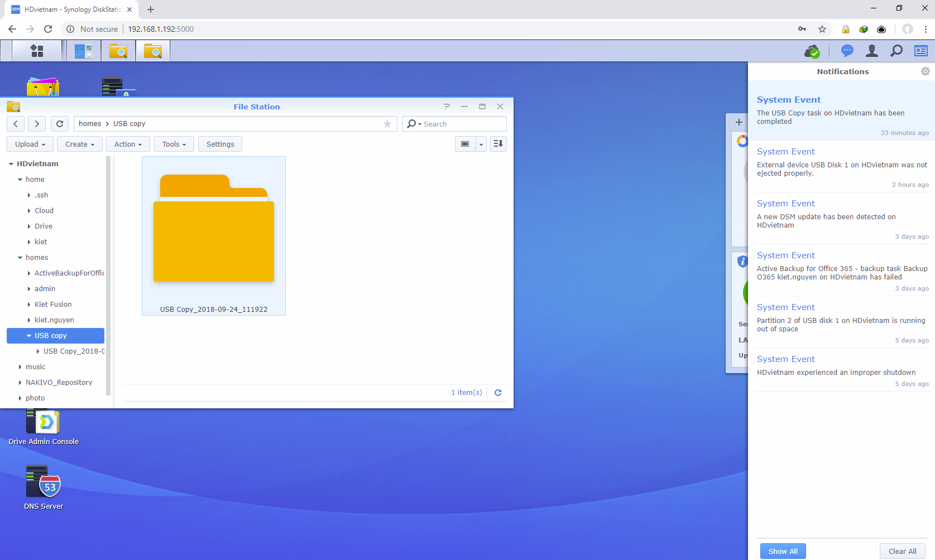Screen dimensions: 935x560
Task: Collapse the HDvietnam tree root
Action: pyautogui.click(x=11, y=164)
